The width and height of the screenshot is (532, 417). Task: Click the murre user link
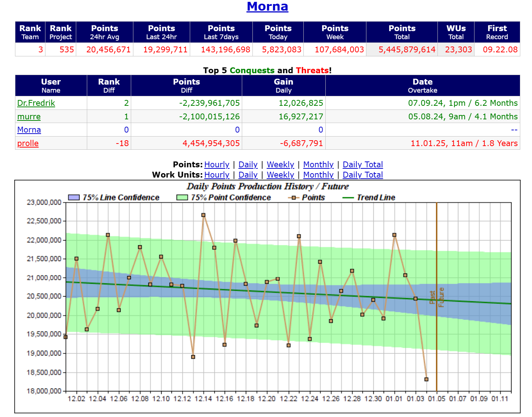pyautogui.click(x=29, y=117)
